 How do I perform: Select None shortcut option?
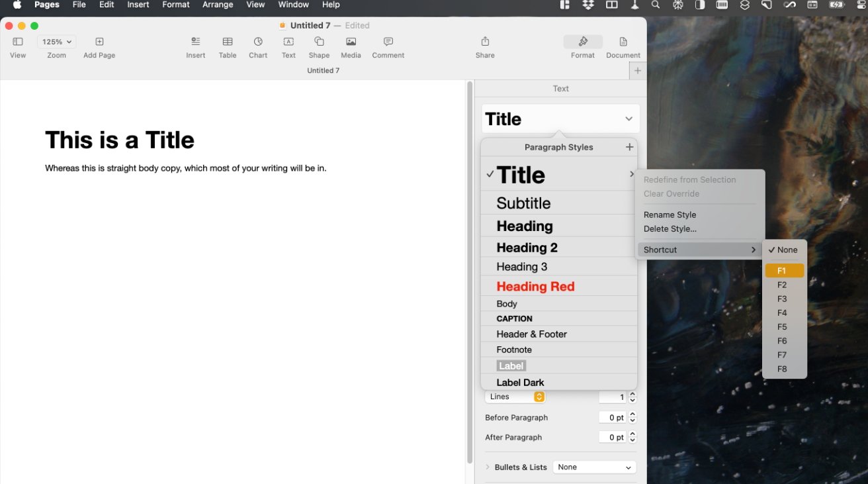[x=785, y=250]
